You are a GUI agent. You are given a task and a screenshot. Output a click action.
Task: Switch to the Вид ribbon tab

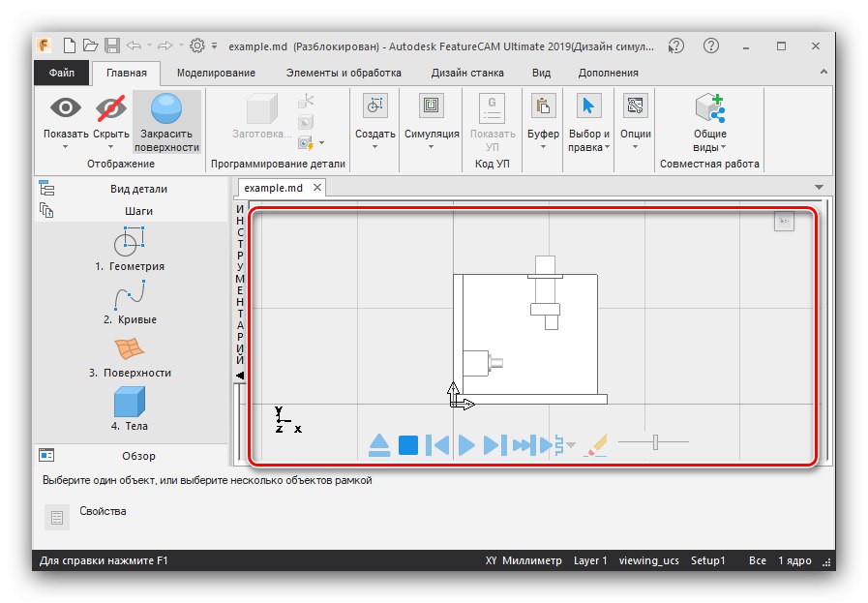[541, 73]
